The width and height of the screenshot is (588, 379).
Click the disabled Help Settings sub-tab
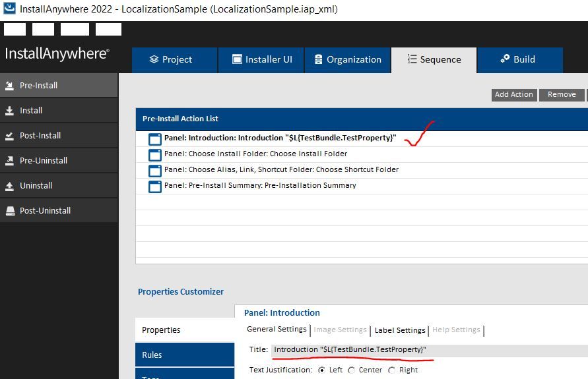456,330
